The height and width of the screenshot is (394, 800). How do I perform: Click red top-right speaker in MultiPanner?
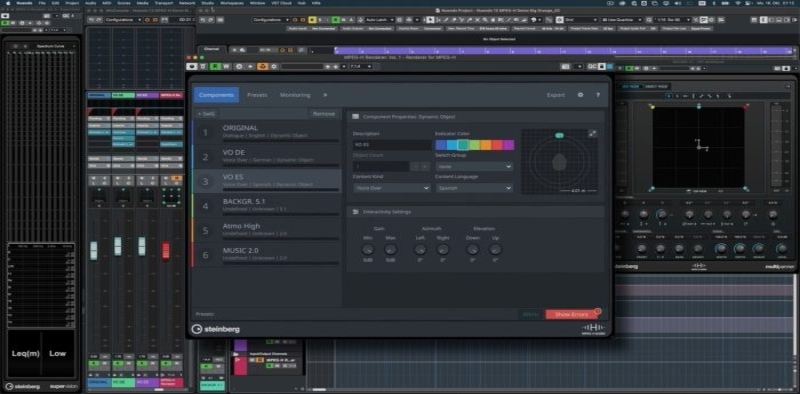point(745,107)
